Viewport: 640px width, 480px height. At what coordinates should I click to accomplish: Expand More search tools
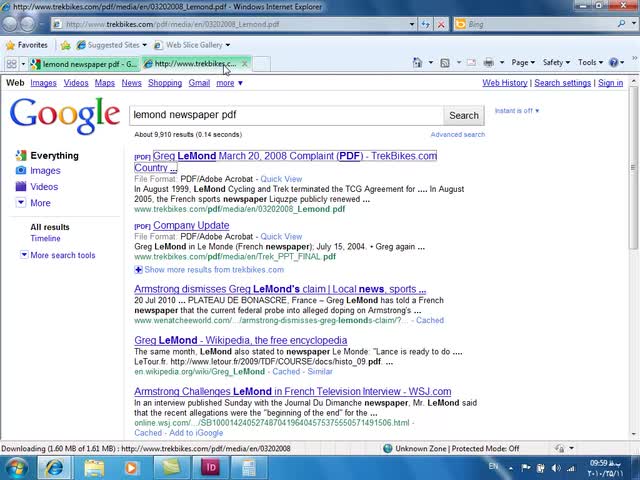click(x=58, y=255)
